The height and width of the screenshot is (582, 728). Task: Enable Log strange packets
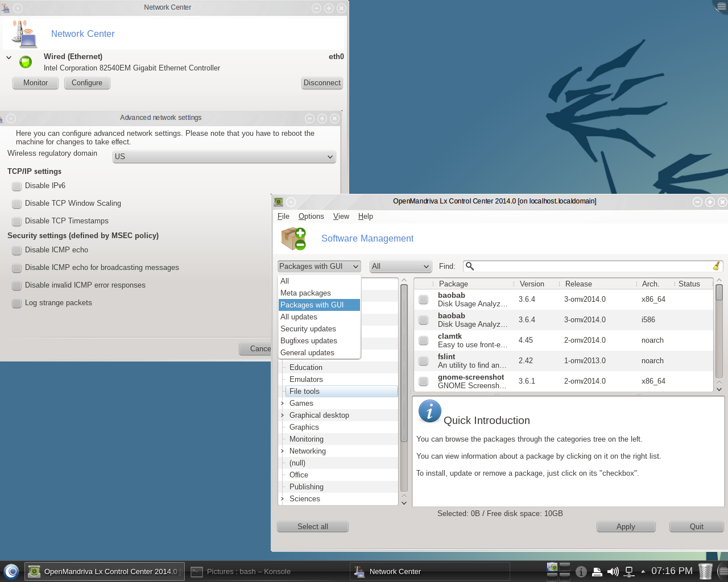click(x=17, y=303)
